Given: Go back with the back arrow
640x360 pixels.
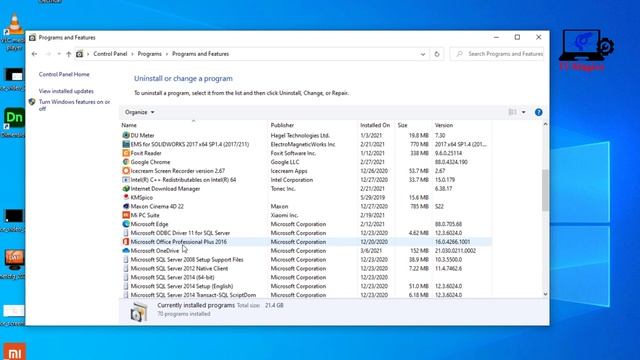Looking at the screenshot, I should (34, 54).
